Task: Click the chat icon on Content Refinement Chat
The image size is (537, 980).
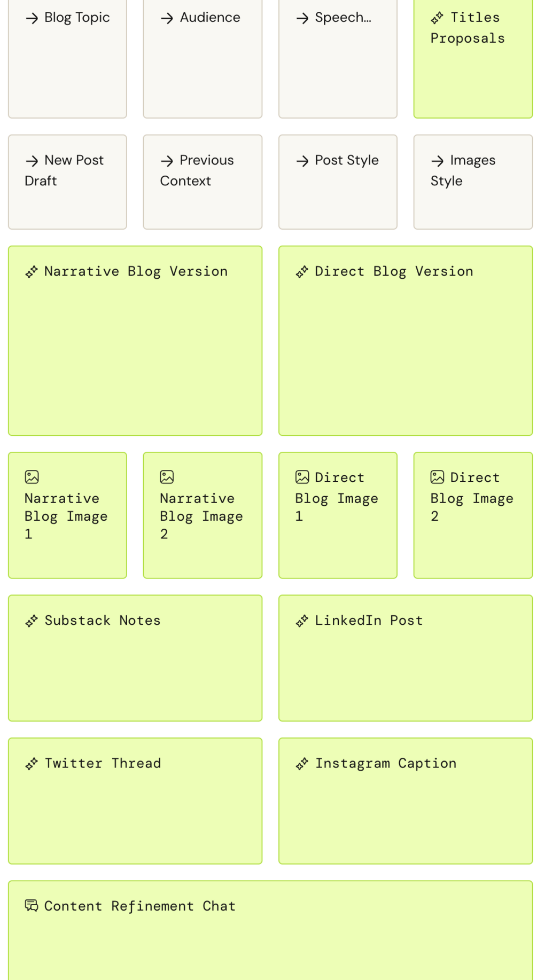Action: pyautogui.click(x=32, y=905)
